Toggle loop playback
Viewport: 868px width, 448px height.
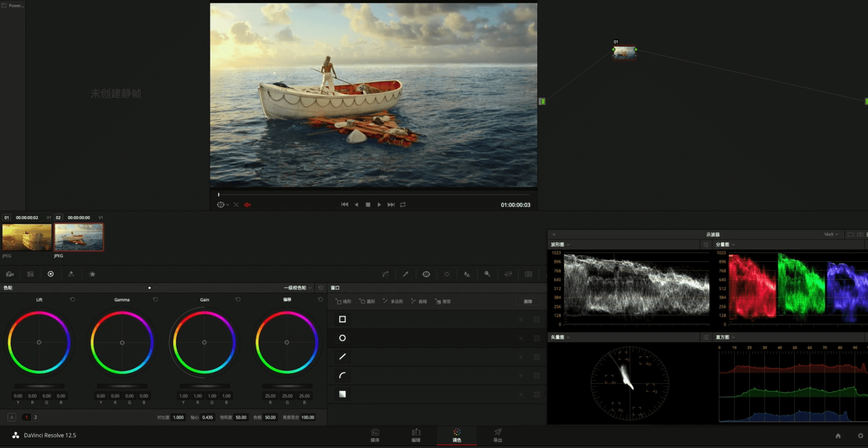click(403, 204)
